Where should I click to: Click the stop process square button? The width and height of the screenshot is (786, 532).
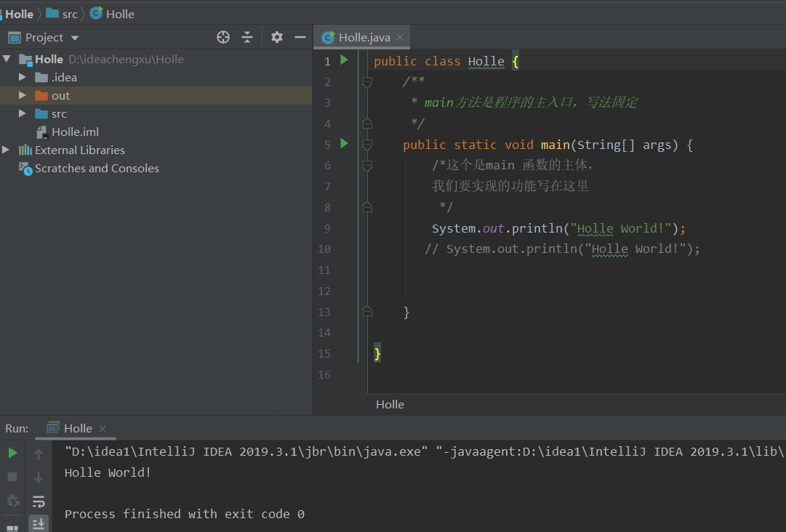(x=12, y=477)
